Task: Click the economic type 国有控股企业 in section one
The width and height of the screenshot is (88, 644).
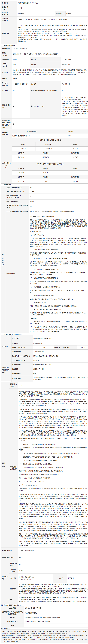Action: click(66, 84)
